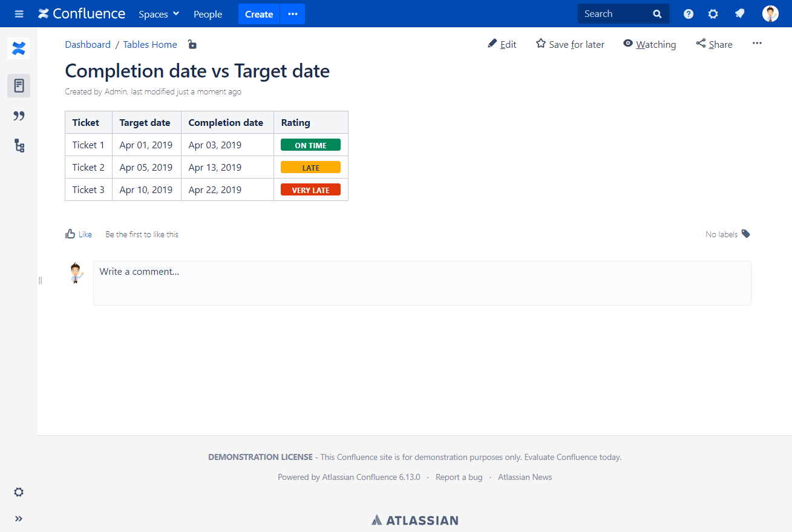
Task: Click the Pages icon in sidebar
Action: tap(19, 85)
